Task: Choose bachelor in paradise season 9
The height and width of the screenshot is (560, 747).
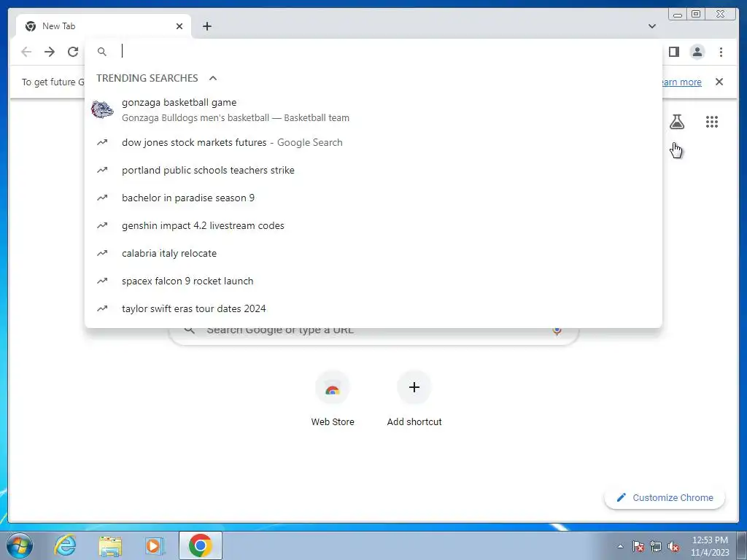Action: (373, 198)
